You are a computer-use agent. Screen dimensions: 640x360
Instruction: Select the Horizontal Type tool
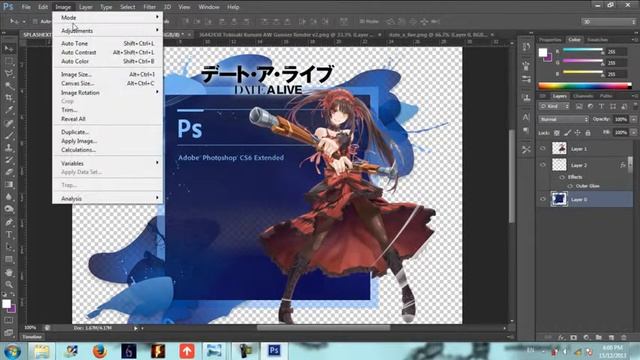point(9,235)
